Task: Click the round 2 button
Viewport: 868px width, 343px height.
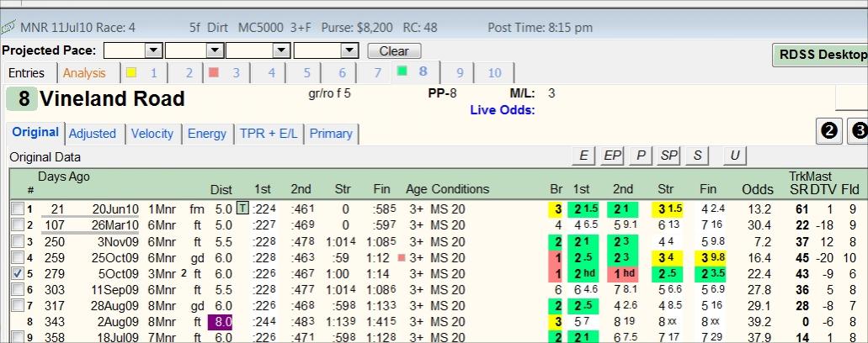Action: coord(828,132)
